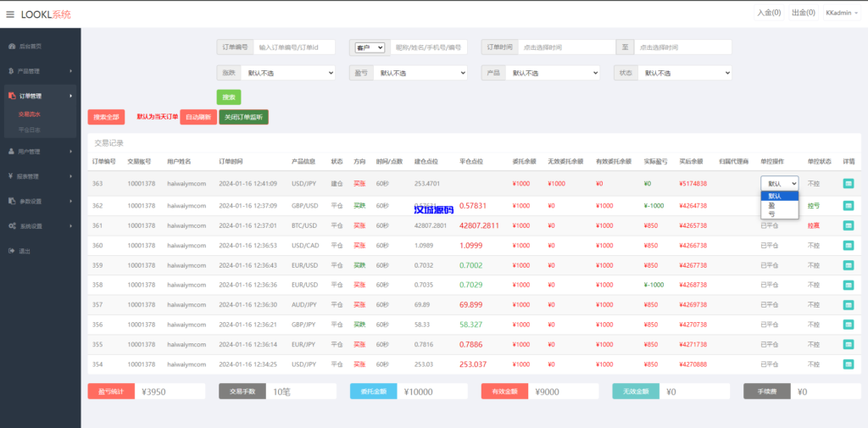Go to 平仓日志 in the sidebar
868x428 pixels.
click(30, 130)
